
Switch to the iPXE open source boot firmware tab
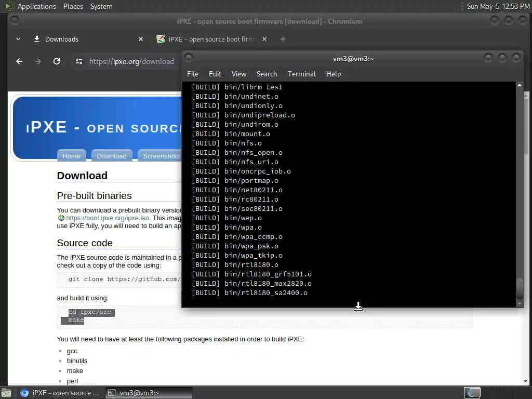(211, 39)
